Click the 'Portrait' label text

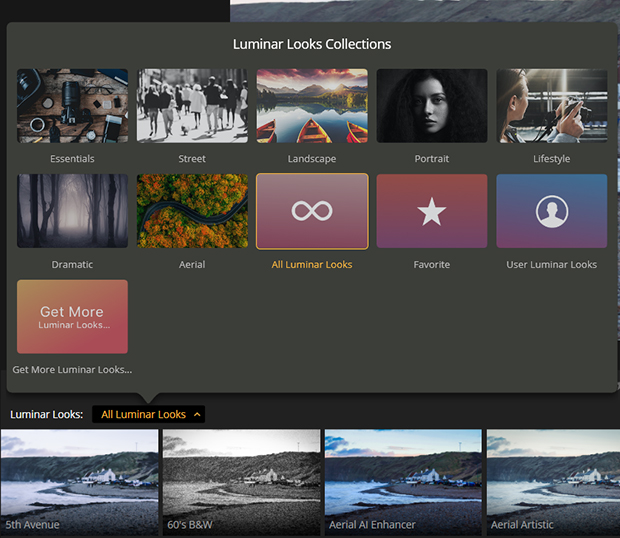(432, 159)
